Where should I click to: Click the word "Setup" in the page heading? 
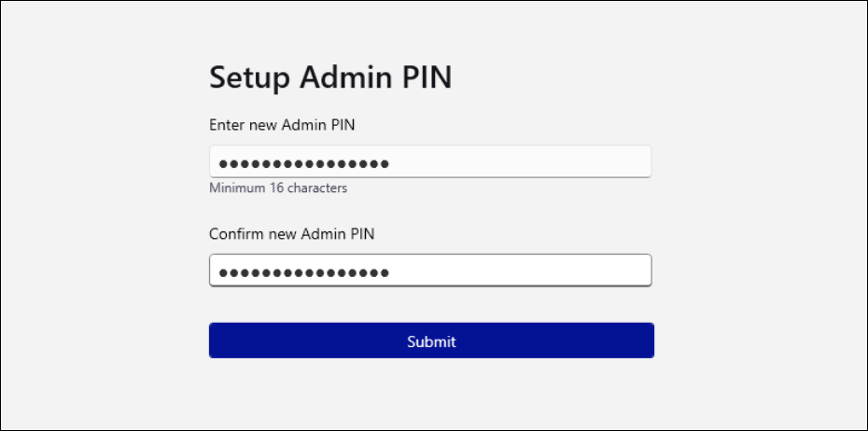coord(248,78)
